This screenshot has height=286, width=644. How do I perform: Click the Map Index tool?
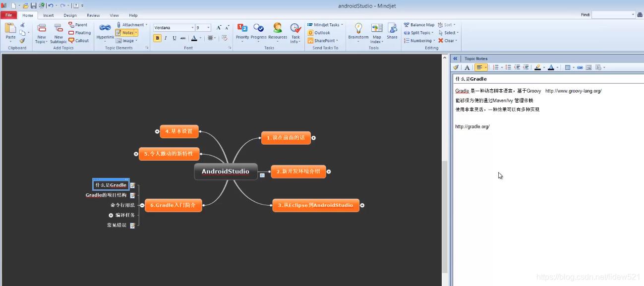click(x=376, y=32)
